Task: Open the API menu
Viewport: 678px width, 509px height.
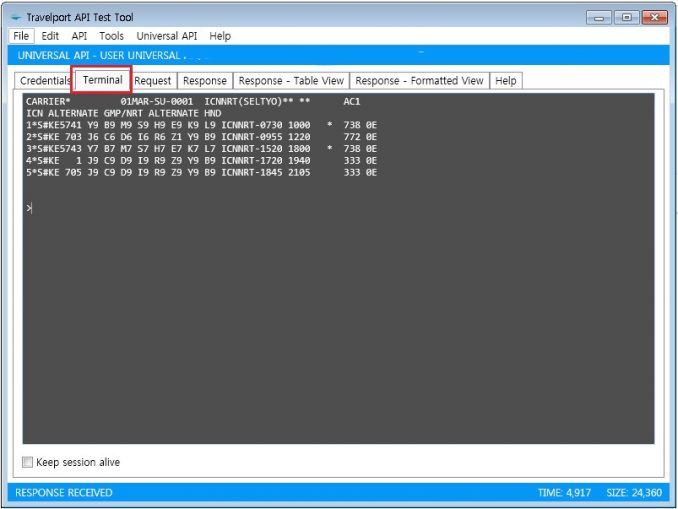Action: (x=79, y=36)
